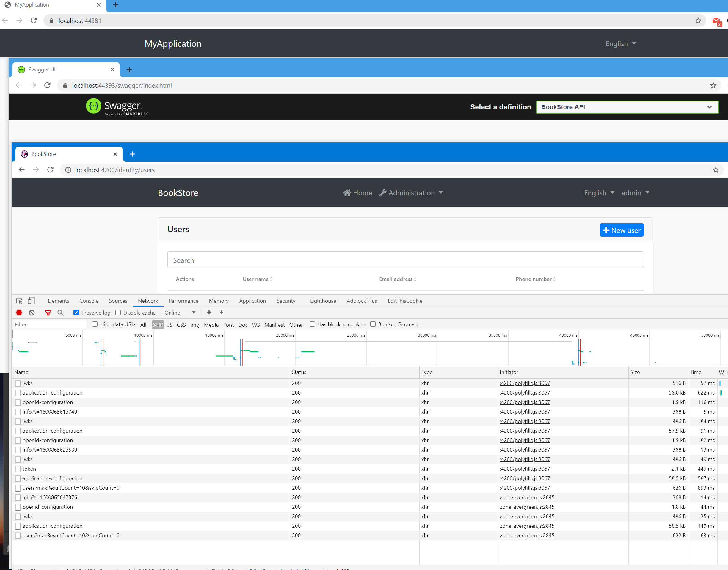Import a HAR file via upload arrow
Screen dimensions: 728x570
pos(209,313)
